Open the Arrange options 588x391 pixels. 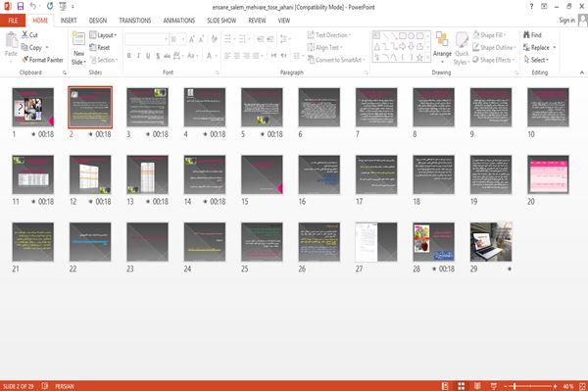click(x=442, y=48)
